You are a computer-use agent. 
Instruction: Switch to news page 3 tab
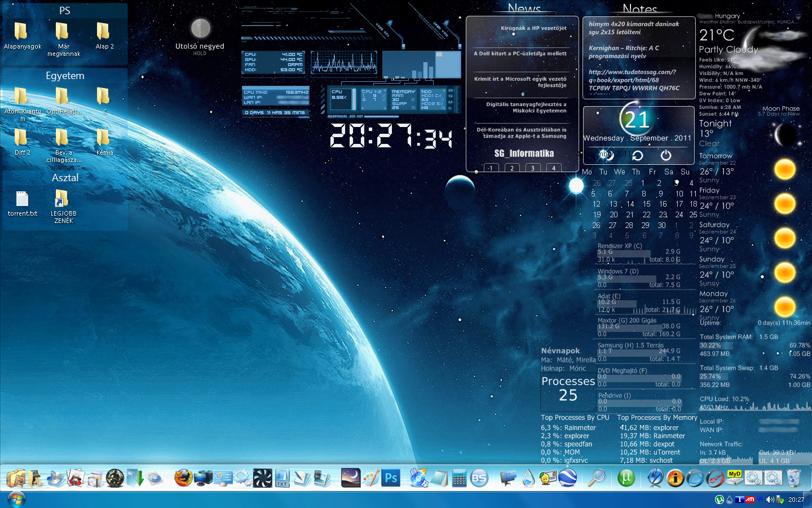[533, 168]
